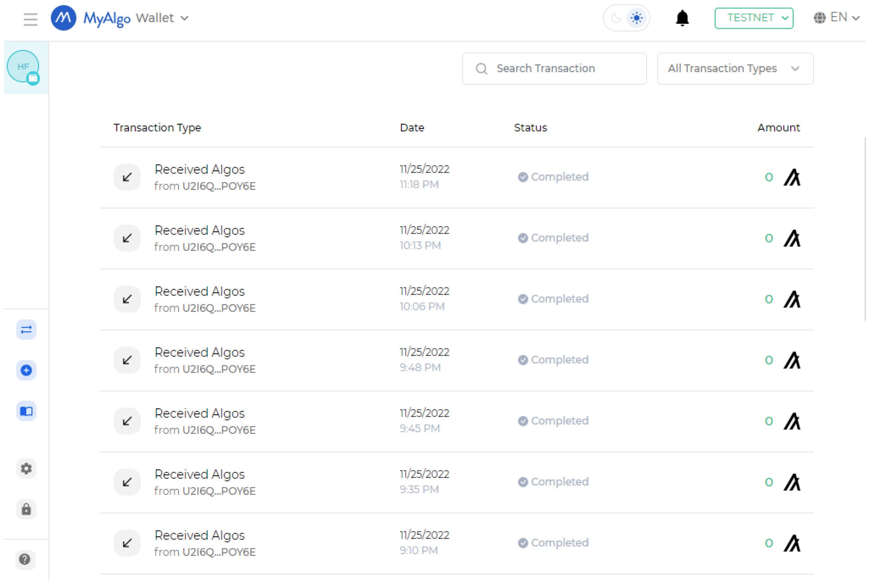The image size is (876, 588).
Task: Open the address book sidebar icon
Action: [26, 411]
